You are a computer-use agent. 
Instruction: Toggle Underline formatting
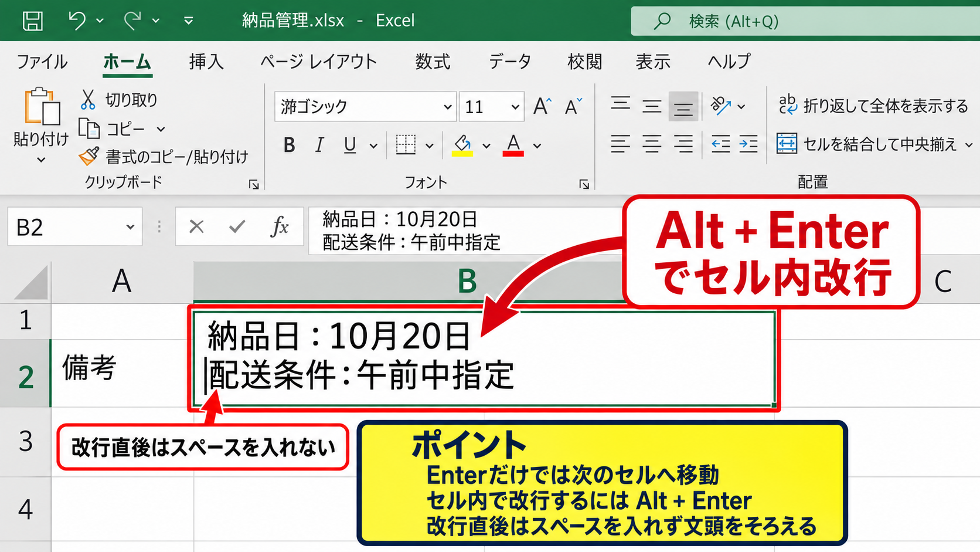coord(350,145)
